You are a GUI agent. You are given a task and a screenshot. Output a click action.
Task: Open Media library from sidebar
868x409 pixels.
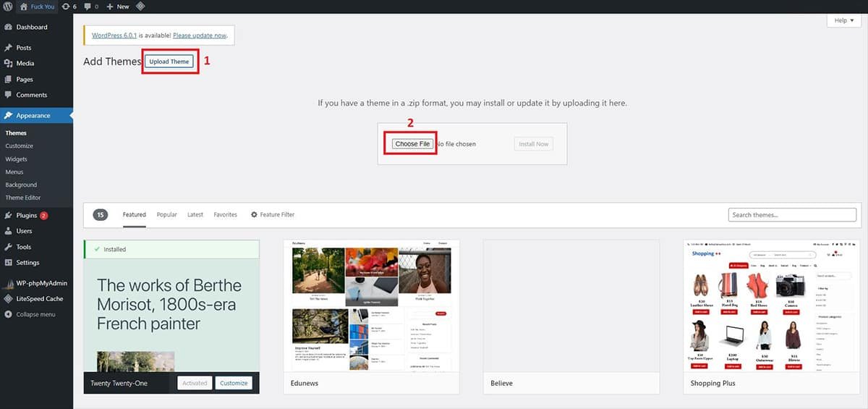(x=25, y=64)
